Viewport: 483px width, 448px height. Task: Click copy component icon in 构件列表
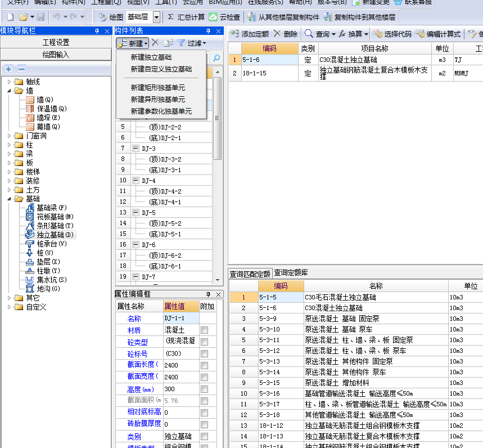168,43
